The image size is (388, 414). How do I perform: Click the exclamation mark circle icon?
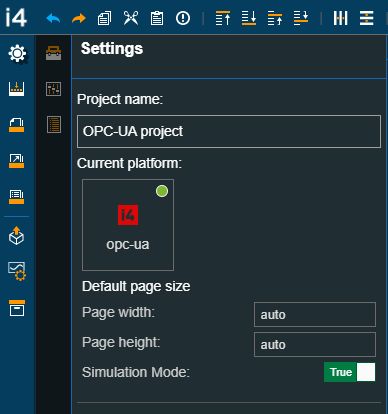click(183, 18)
